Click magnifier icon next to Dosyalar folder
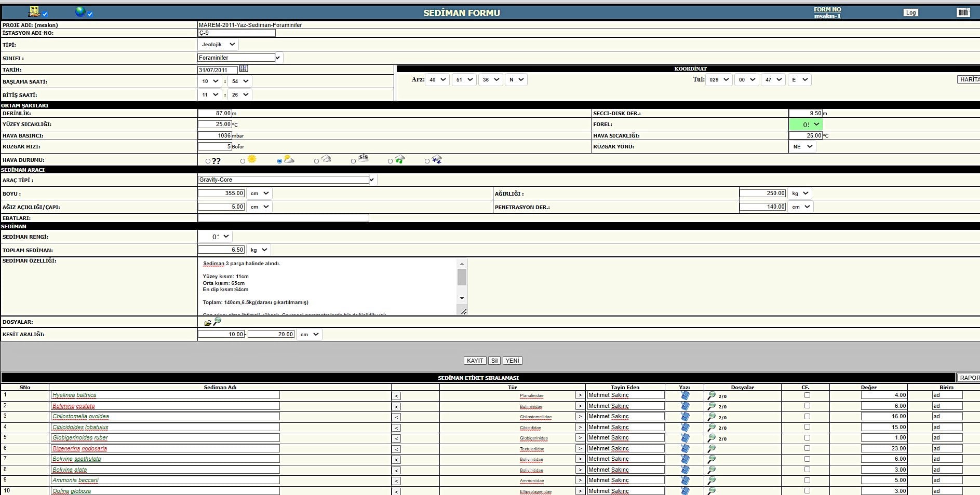The width and height of the screenshot is (980, 495). (218, 322)
